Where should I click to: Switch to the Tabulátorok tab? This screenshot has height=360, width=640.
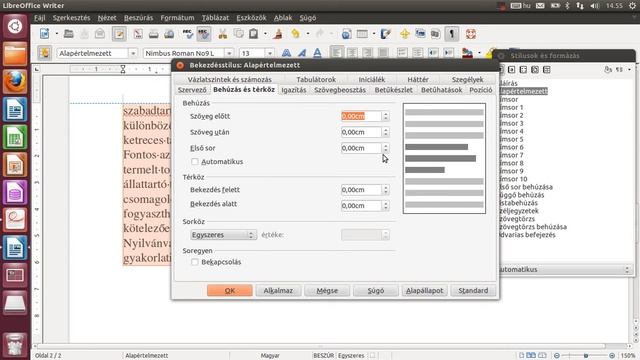pos(316,79)
